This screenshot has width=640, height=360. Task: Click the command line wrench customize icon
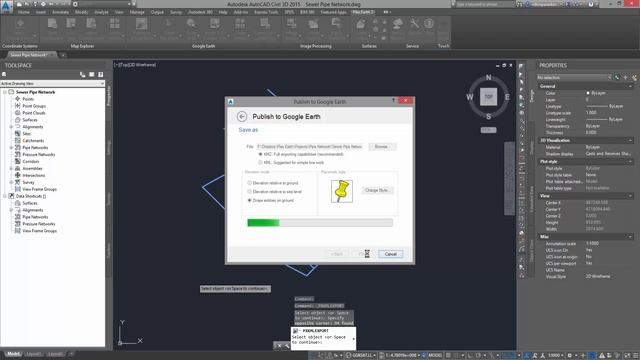(287, 346)
